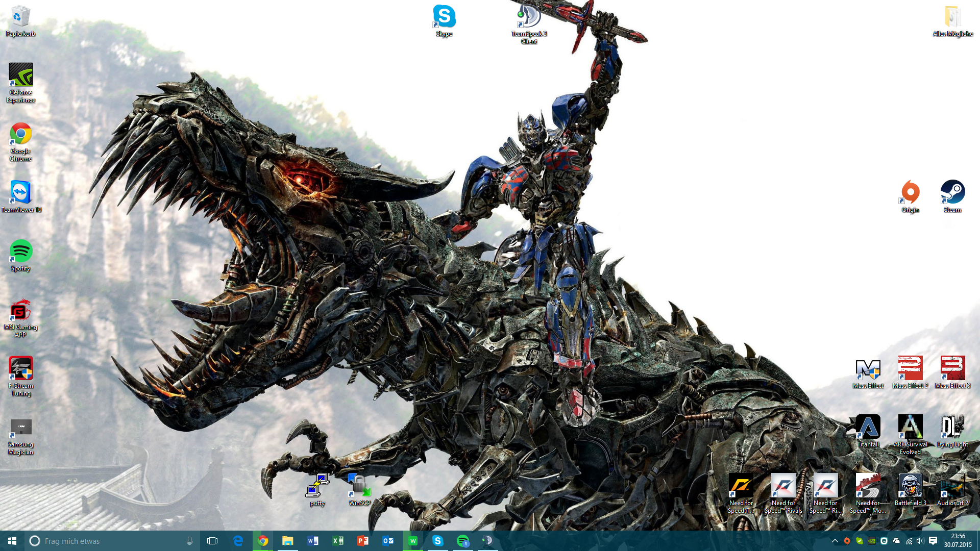Select the GeForce Experience desktop icon
This screenshot has height=551, width=980.
tap(21, 76)
